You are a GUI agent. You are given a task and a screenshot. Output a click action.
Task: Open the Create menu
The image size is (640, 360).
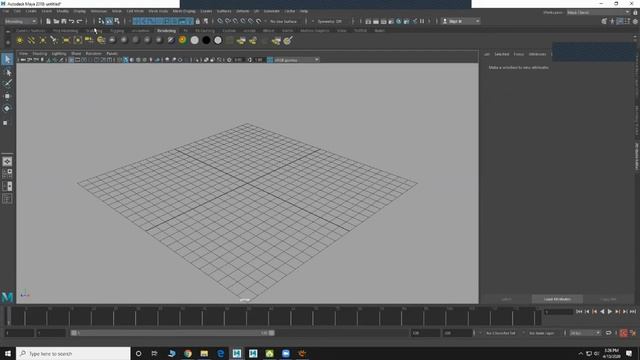click(31, 11)
